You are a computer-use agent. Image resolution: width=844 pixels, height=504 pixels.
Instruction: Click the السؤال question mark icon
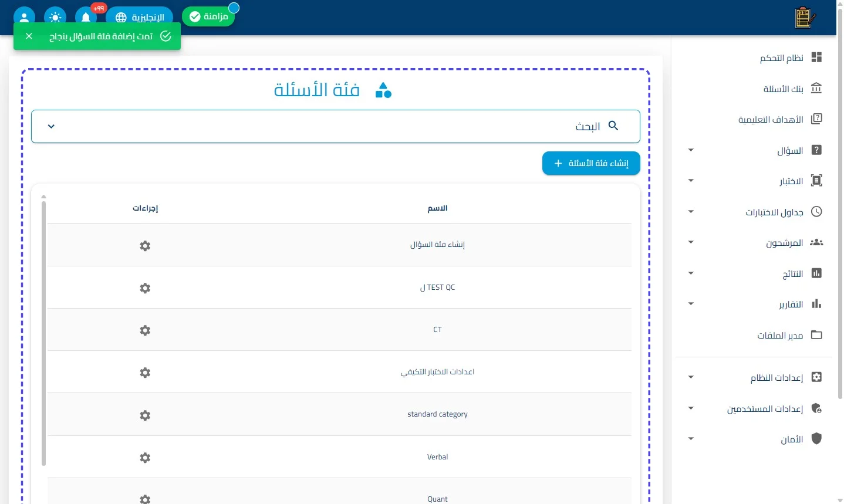coord(816,150)
